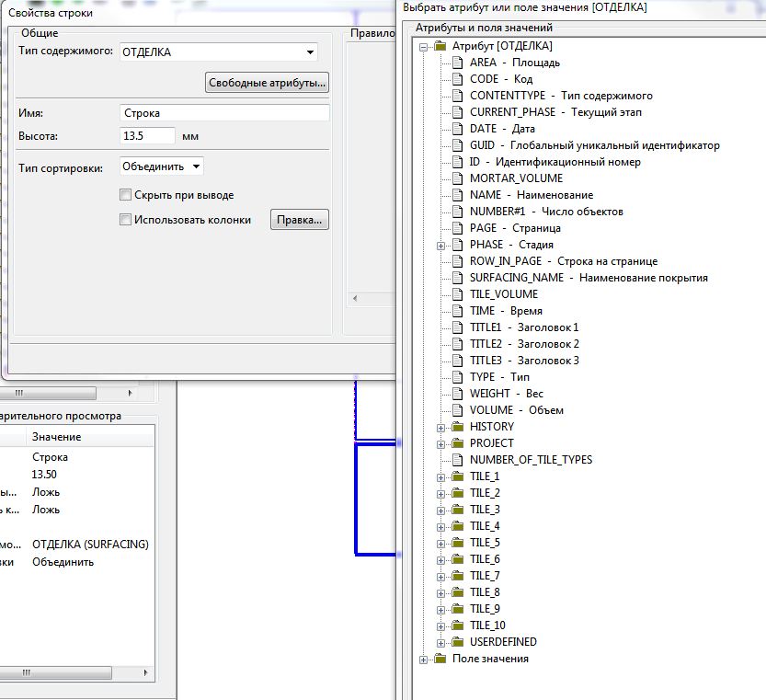
Task: Expand the TILE_1 folder node
Action: pos(440,478)
